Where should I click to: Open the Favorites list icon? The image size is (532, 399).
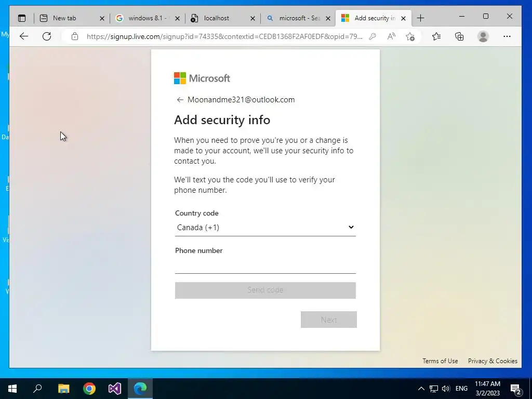click(x=436, y=36)
